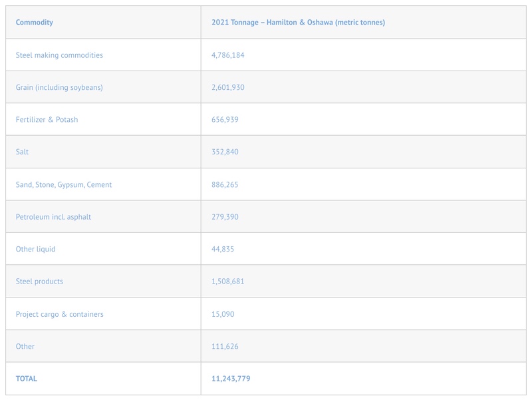Image resolution: width=532 pixels, height=404 pixels.
Task: Click the Commodity column header
Action: [35, 23]
